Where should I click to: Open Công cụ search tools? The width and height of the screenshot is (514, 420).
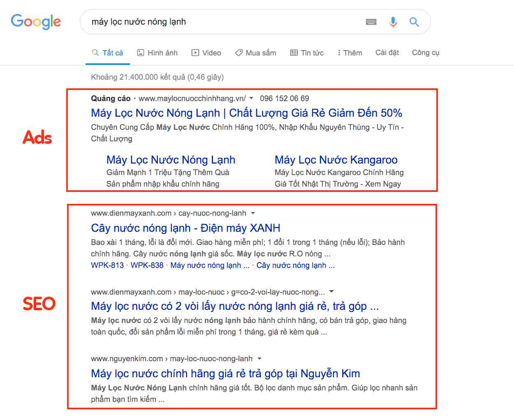click(426, 53)
